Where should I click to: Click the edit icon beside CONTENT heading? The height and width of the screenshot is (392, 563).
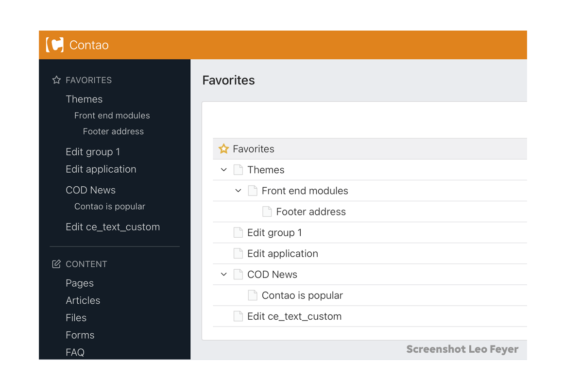[56, 264]
